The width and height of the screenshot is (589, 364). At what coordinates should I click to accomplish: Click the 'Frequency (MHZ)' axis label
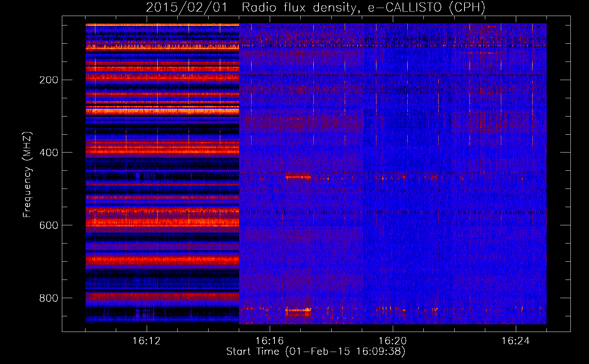[27, 175]
